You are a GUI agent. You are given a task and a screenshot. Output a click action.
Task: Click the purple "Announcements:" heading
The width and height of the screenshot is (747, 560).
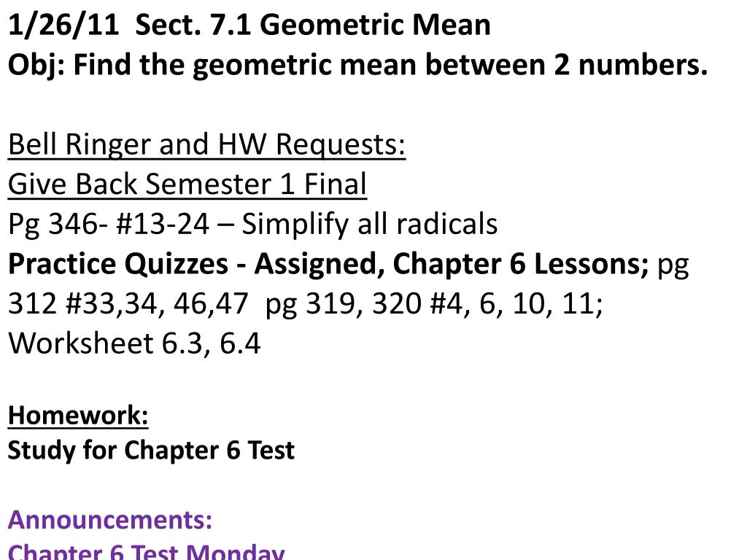pos(110,519)
